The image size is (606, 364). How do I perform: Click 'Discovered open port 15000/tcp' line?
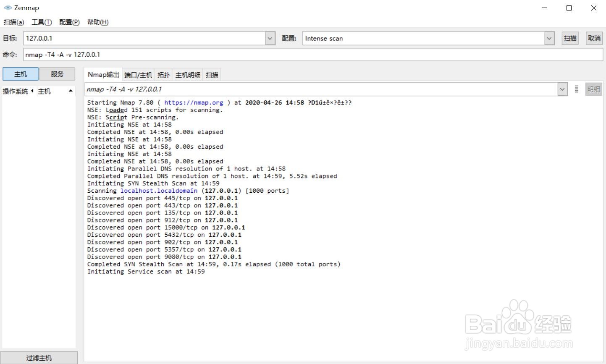tap(166, 228)
